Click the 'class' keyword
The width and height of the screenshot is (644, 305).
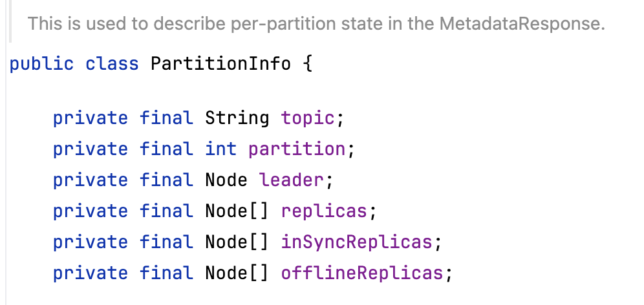tap(112, 64)
